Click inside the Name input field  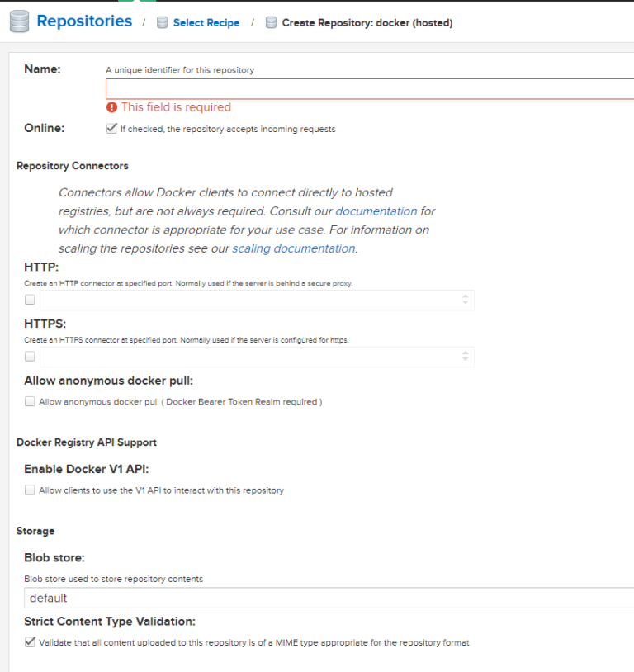[330, 88]
